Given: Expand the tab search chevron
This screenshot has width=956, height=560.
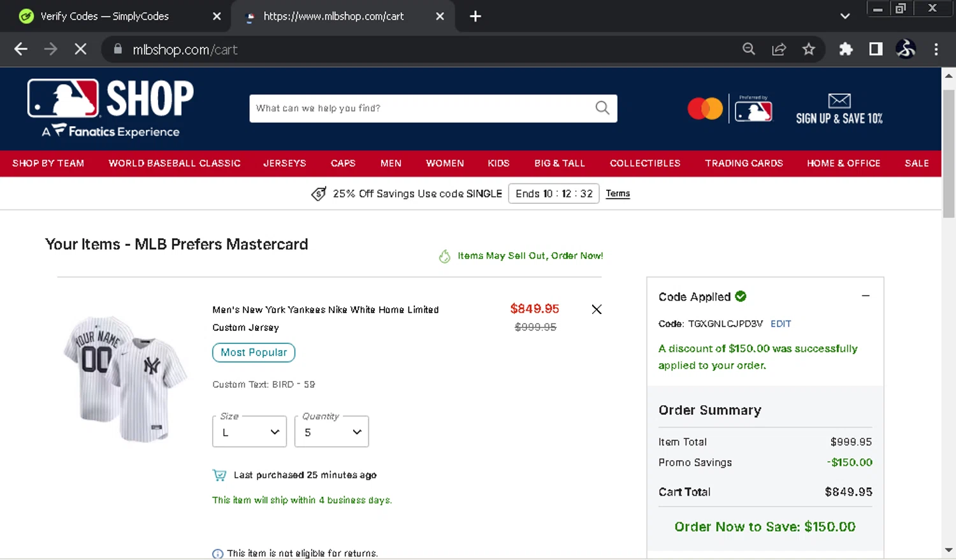Looking at the screenshot, I should [x=845, y=17].
